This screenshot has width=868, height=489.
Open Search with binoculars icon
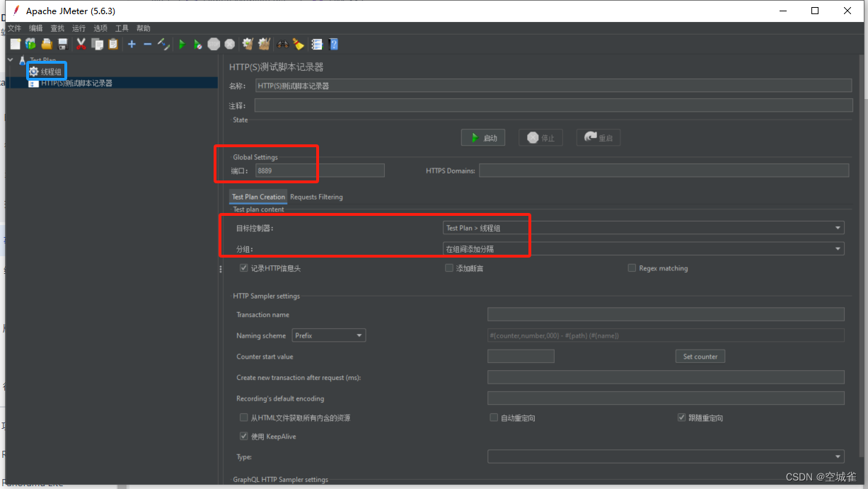pyautogui.click(x=282, y=44)
